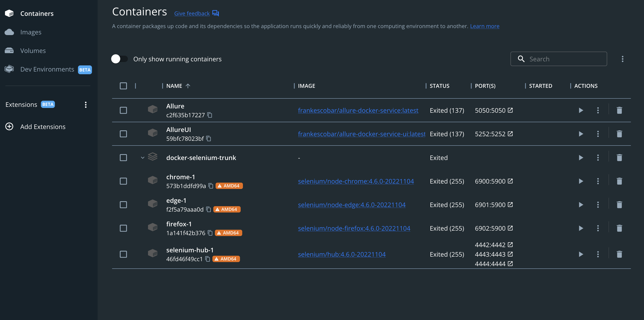
Task: Open port 5050:5050 in browser
Action: [510, 110]
